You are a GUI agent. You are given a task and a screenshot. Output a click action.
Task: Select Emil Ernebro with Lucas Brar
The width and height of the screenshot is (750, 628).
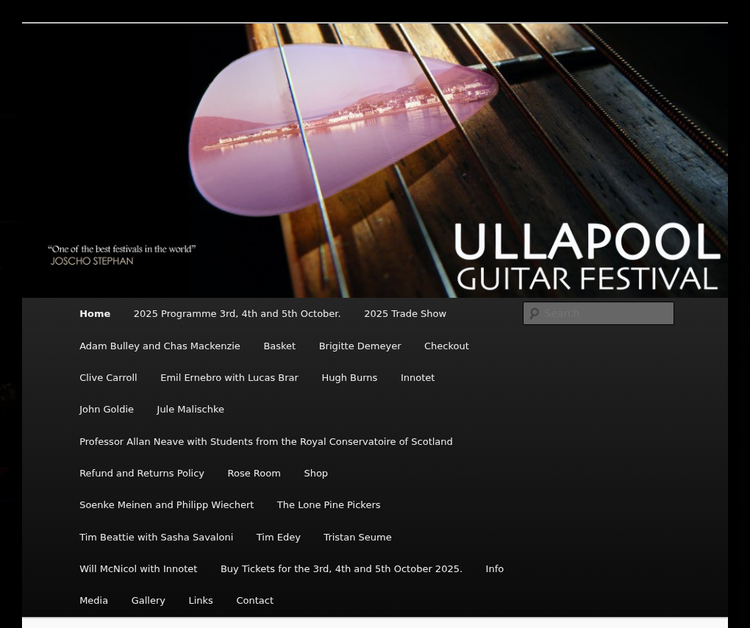tap(229, 378)
